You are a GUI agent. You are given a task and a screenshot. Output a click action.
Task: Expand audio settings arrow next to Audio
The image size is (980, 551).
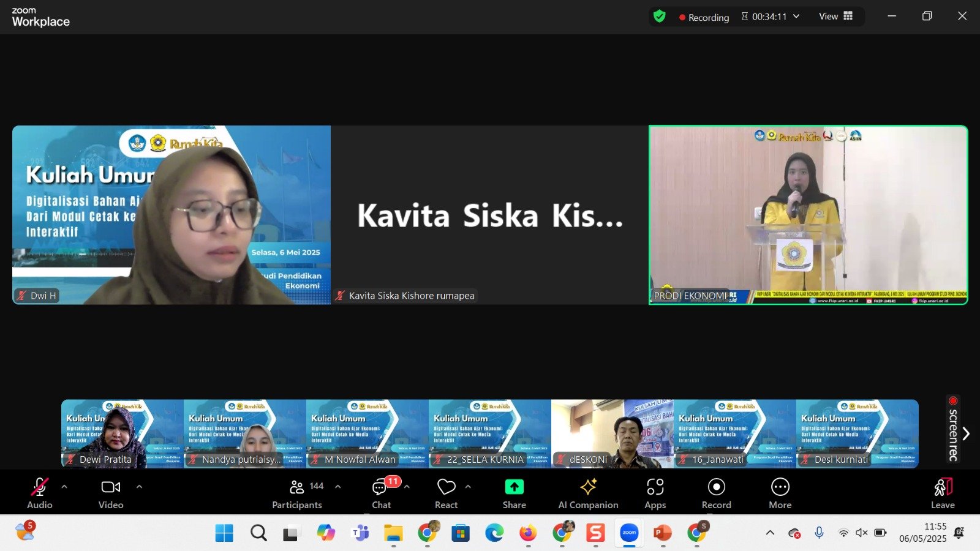coord(64,487)
